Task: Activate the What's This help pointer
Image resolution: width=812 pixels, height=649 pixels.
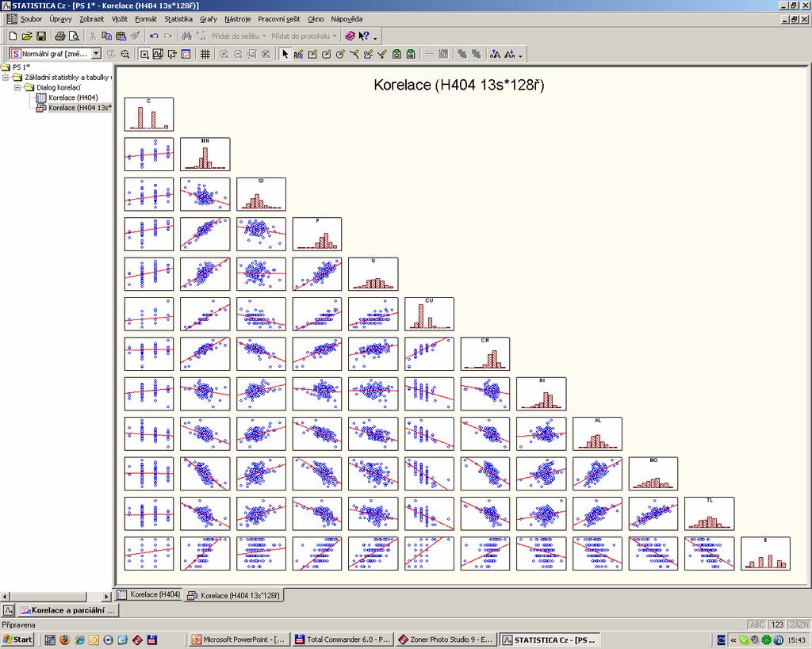Action: [x=364, y=36]
